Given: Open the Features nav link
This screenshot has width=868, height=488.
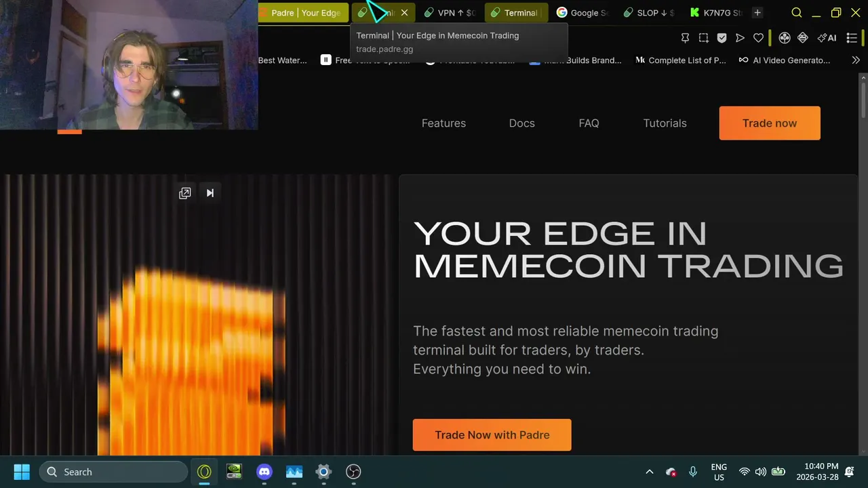Looking at the screenshot, I should [x=443, y=123].
